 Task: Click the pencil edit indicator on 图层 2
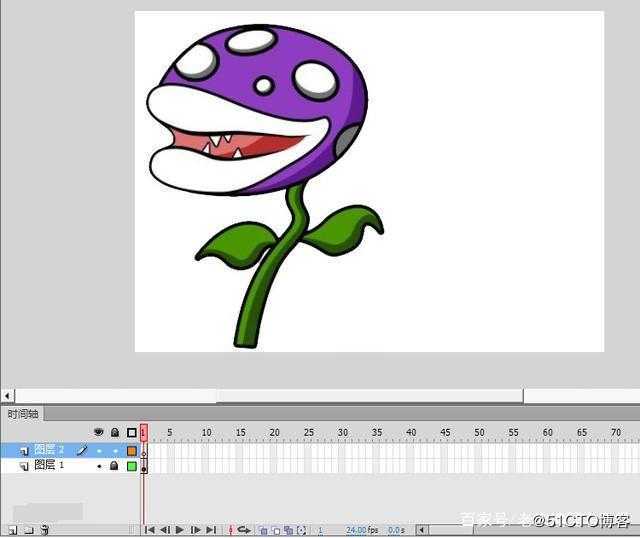(82, 450)
